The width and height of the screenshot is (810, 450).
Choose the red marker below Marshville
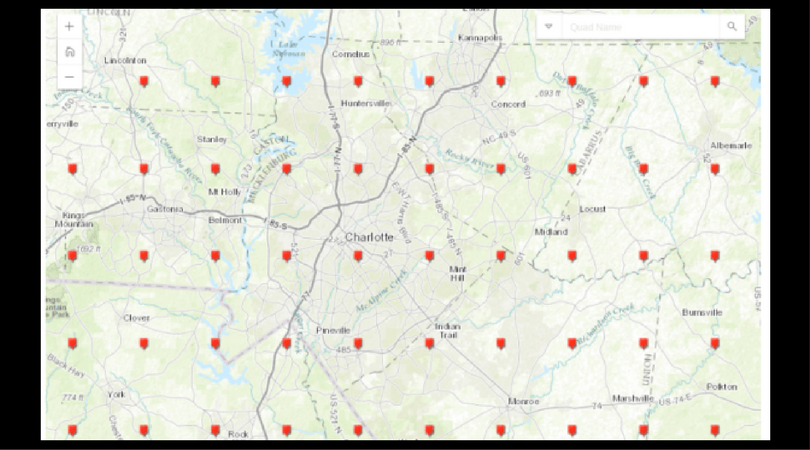coord(643,430)
